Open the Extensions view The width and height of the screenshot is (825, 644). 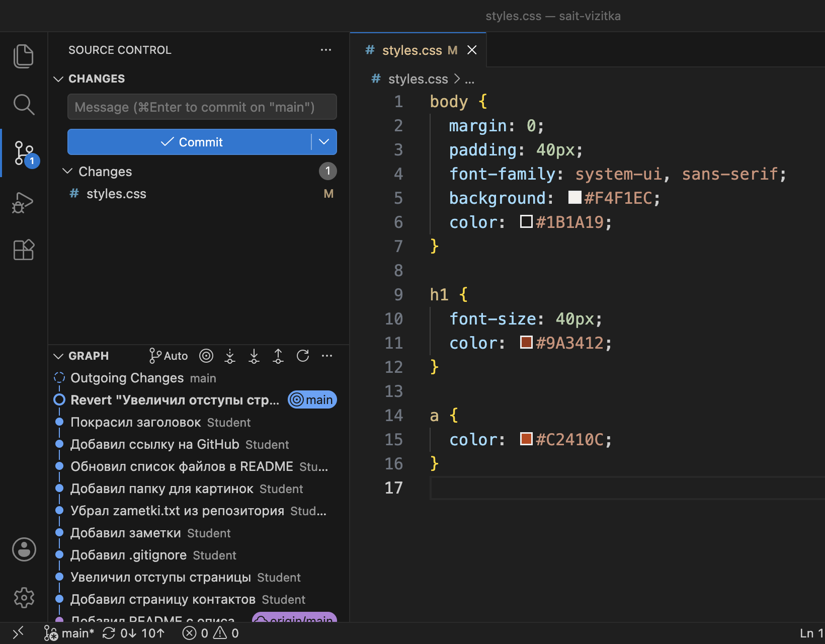pyautogui.click(x=24, y=250)
